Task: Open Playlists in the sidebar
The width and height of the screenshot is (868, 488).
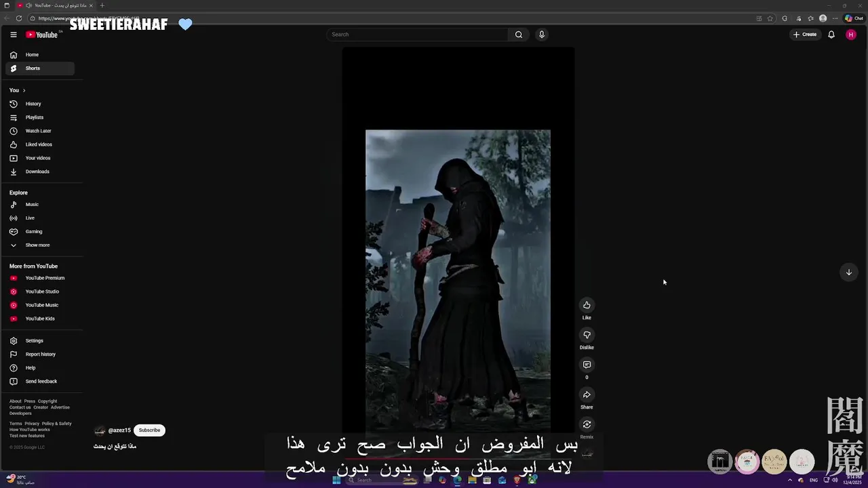Action: pyautogui.click(x=40, y=117)
